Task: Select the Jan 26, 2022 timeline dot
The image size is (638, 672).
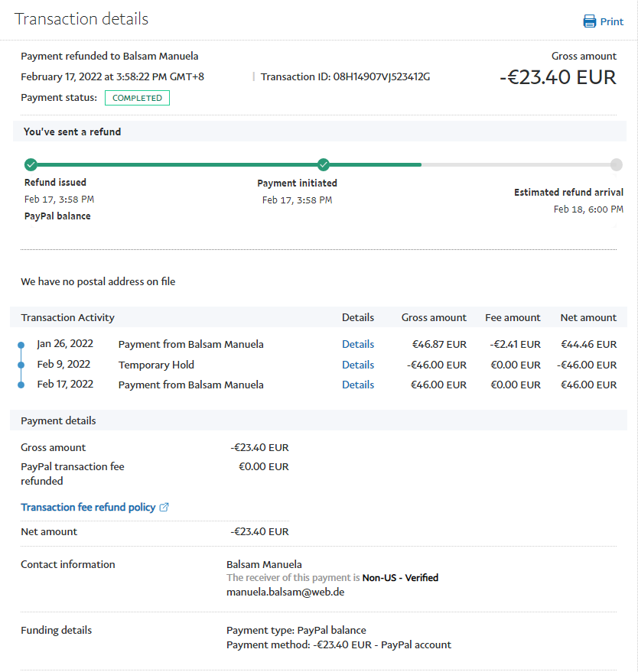Action: point(21,345)
